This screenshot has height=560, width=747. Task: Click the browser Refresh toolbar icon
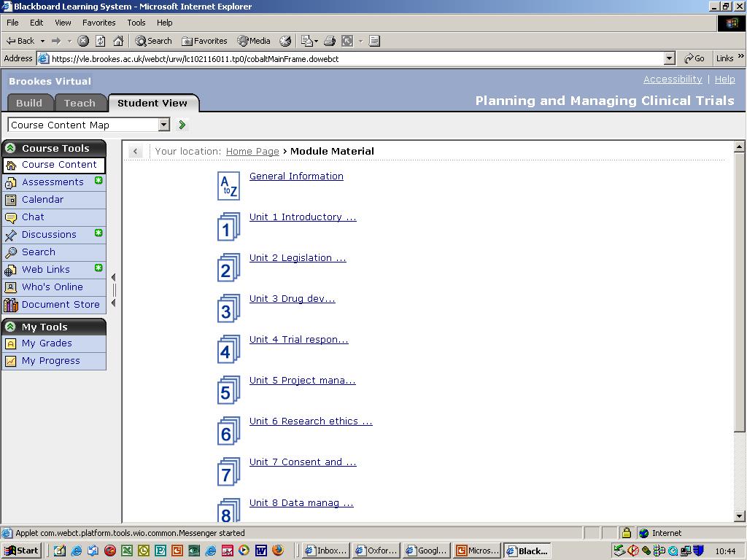[101, 41]
